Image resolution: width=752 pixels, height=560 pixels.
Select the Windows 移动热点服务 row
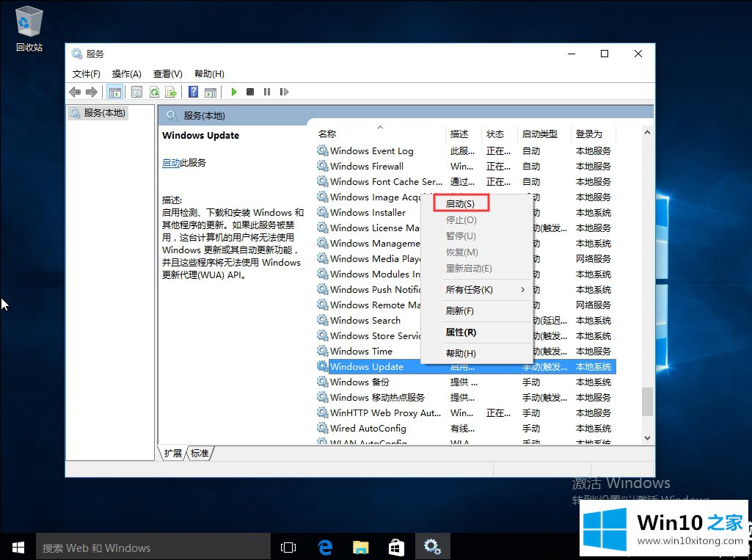[x=466, y=397]
